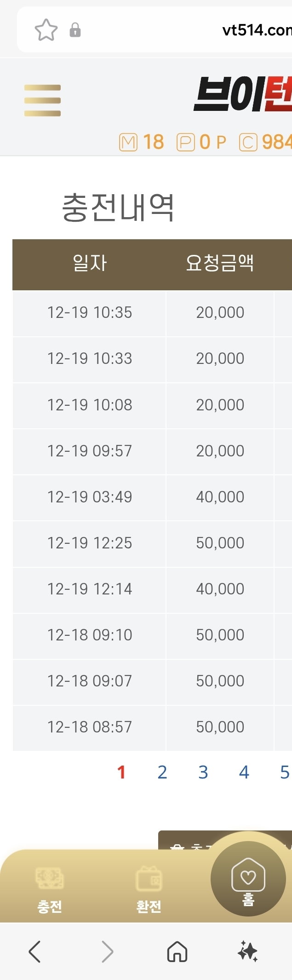Select the 12-19 10:35 deposit row
Viewport: 292px width, 980px height.
pyautogui.click(x=90, y=313)
